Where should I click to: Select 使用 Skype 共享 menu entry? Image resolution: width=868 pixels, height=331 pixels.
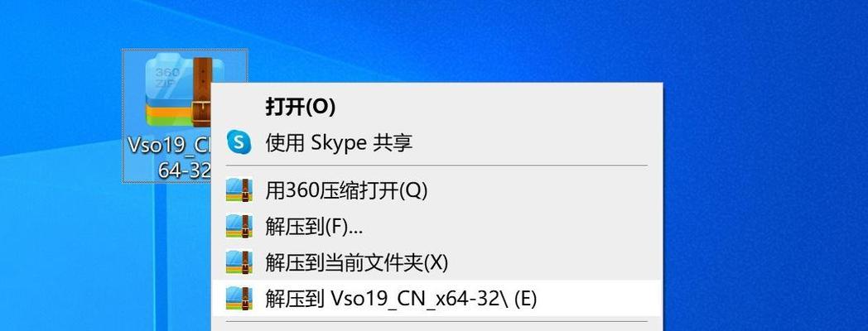[x=338, y=142]
